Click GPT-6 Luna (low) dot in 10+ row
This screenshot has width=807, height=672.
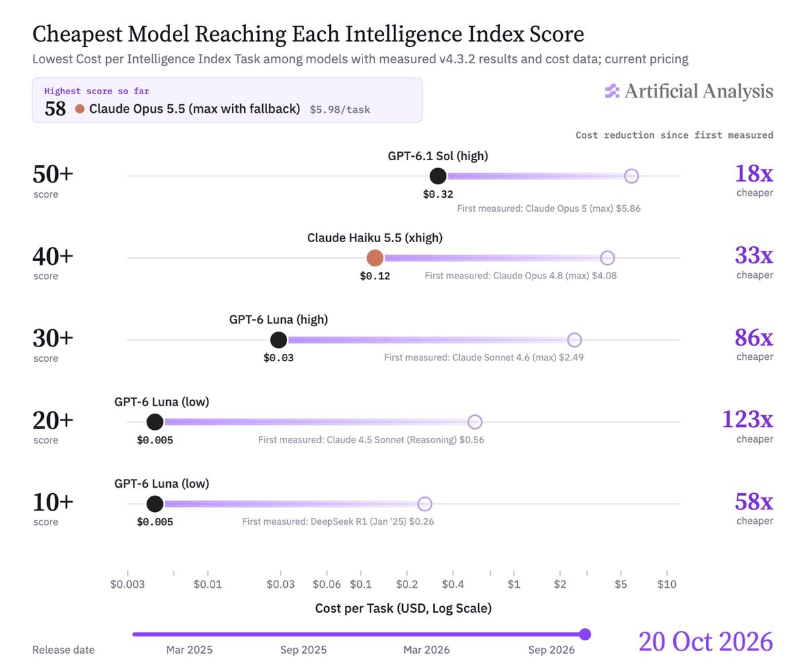(155, 505)
